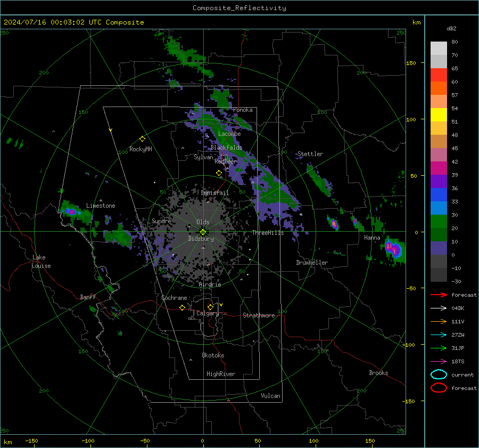
Task: Select the orange 111V arrow icon
Action: (439, 321)
